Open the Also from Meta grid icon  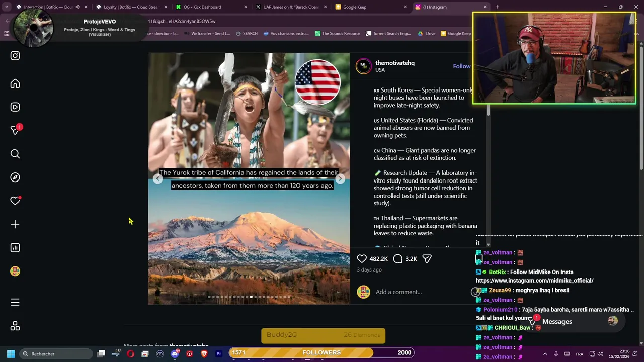coord(15,326)
